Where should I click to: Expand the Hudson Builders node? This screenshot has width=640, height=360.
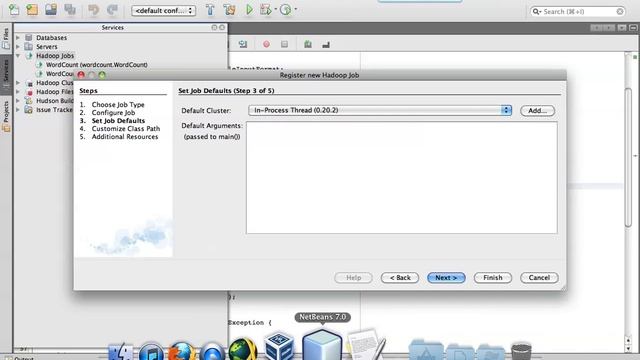(18, 101)
